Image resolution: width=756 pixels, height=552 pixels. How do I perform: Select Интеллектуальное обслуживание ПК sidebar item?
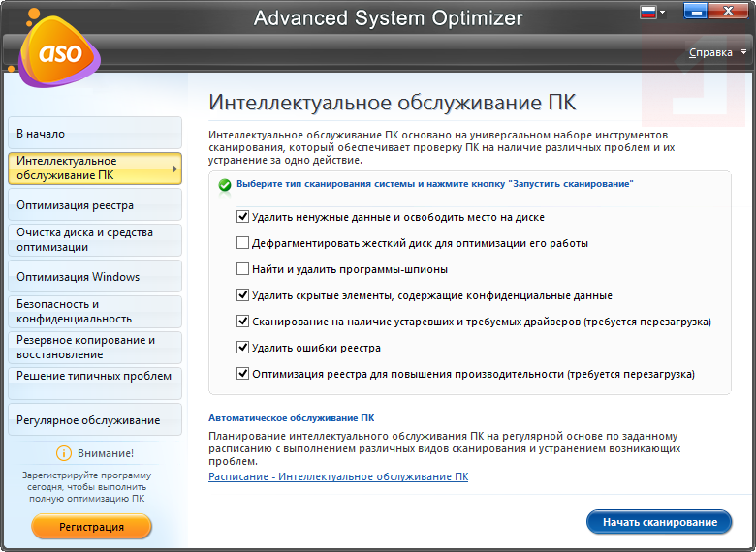[x=95, y=169]
